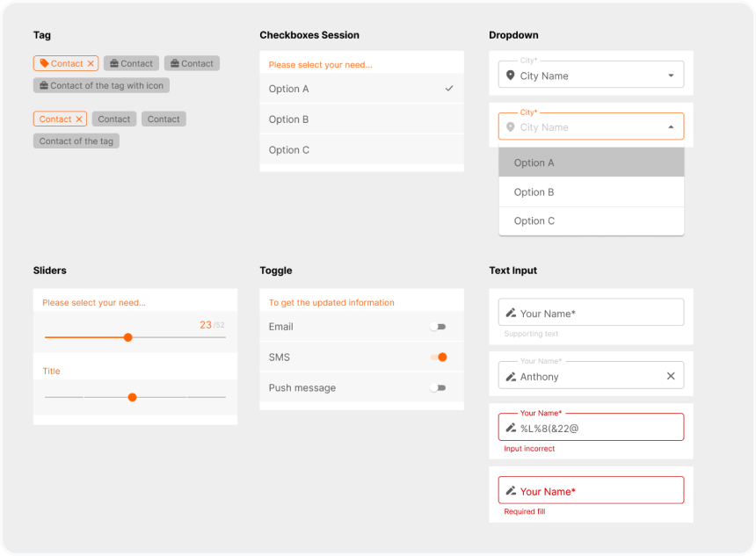Clear the Anthony text field with X icon
The width and height of the screenshot is (756, 556).
pos(671,376)
